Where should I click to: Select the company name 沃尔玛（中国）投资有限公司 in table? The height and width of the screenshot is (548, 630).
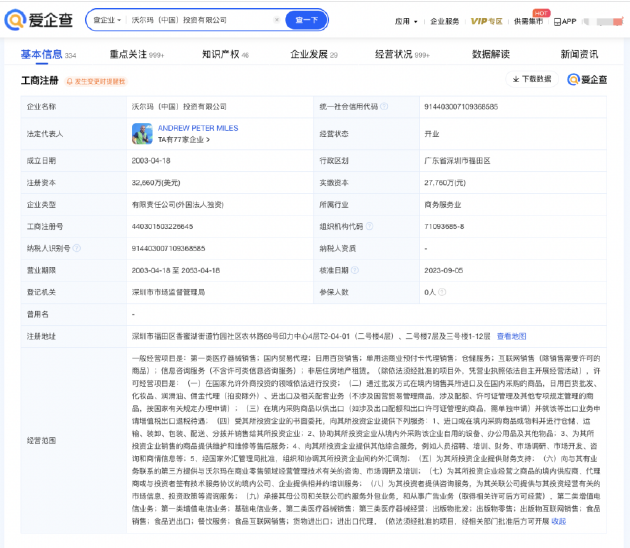[179, 107]
